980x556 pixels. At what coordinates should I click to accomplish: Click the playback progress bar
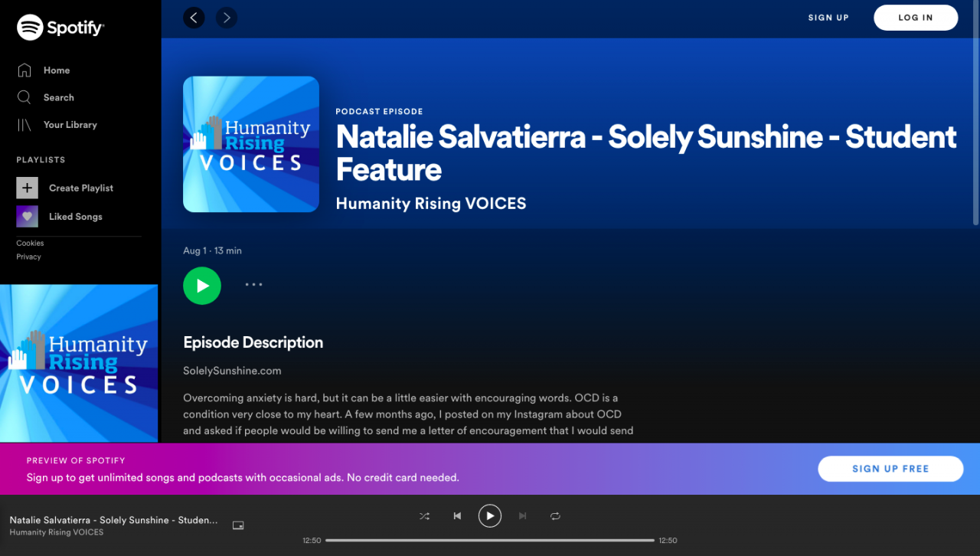(x=490, y=541)
